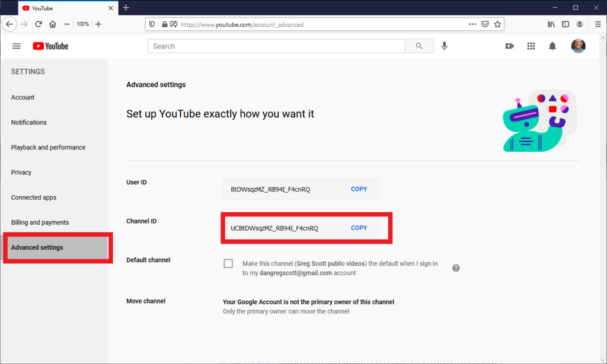Open the YouTube guide hamburger menu
The height and width of the screenshot is (364, 607).
(16, 46)
